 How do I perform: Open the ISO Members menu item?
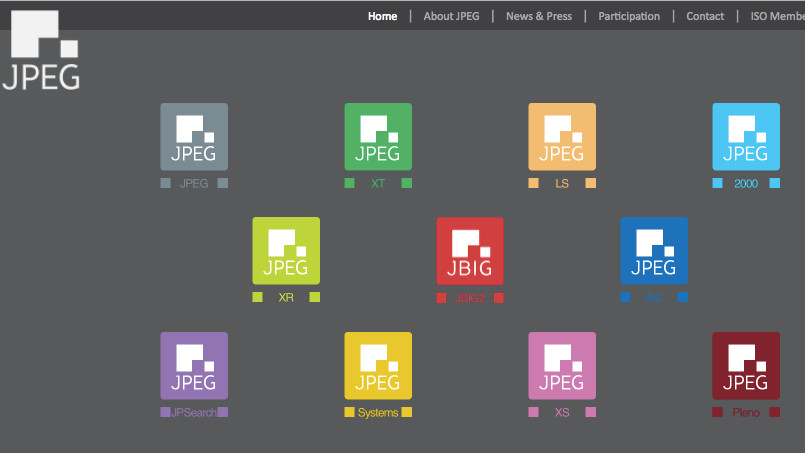pyautogui.click(x=777, y=16)
